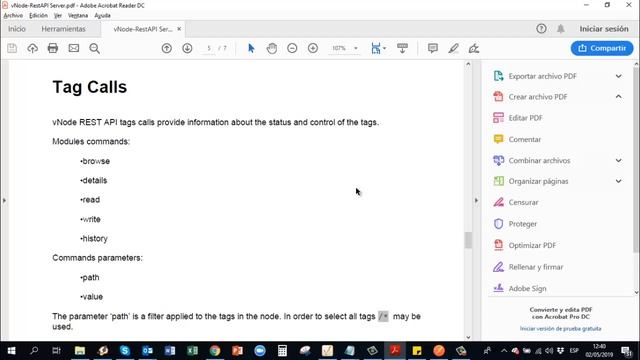Open the Ventana menu

(78, 16)
